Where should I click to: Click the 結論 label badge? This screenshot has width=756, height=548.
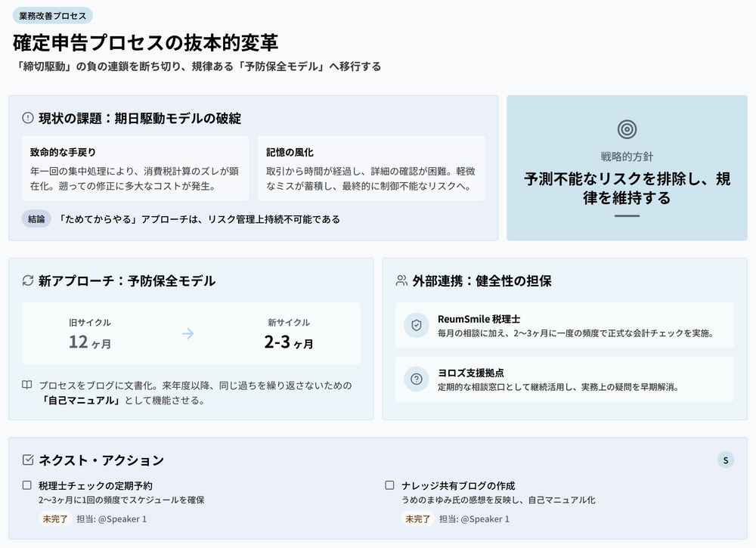click(36, 219)
